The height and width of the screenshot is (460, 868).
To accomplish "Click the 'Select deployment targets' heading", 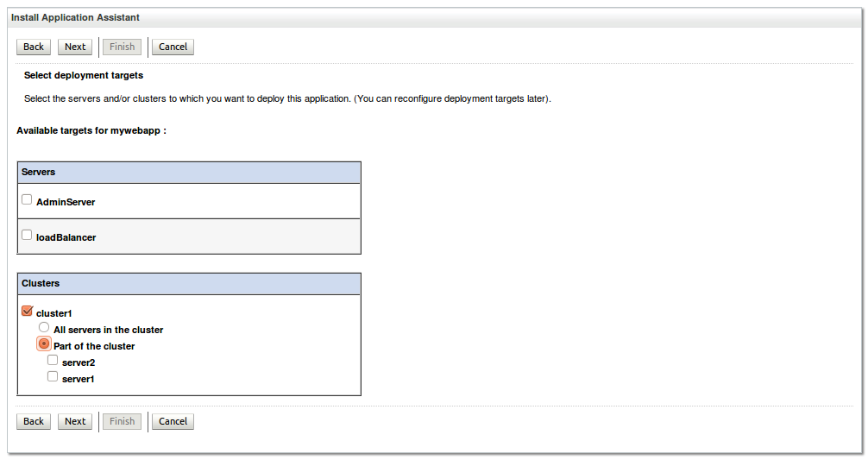I will point(84,76).
